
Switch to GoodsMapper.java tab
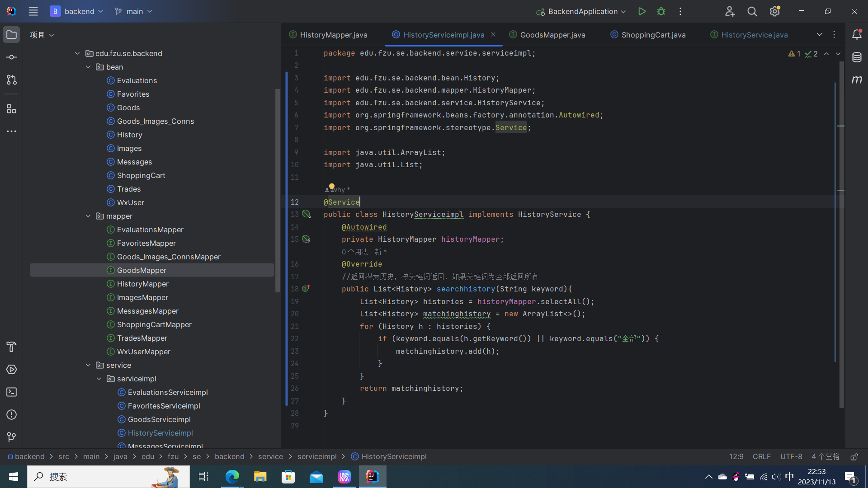[x=547, y=35]
